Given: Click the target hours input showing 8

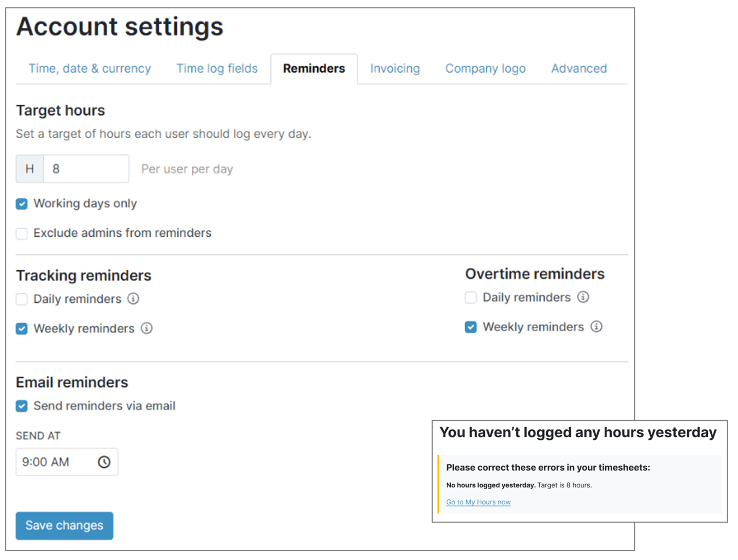Looking at the screenshot, I should tap(86, 169).
